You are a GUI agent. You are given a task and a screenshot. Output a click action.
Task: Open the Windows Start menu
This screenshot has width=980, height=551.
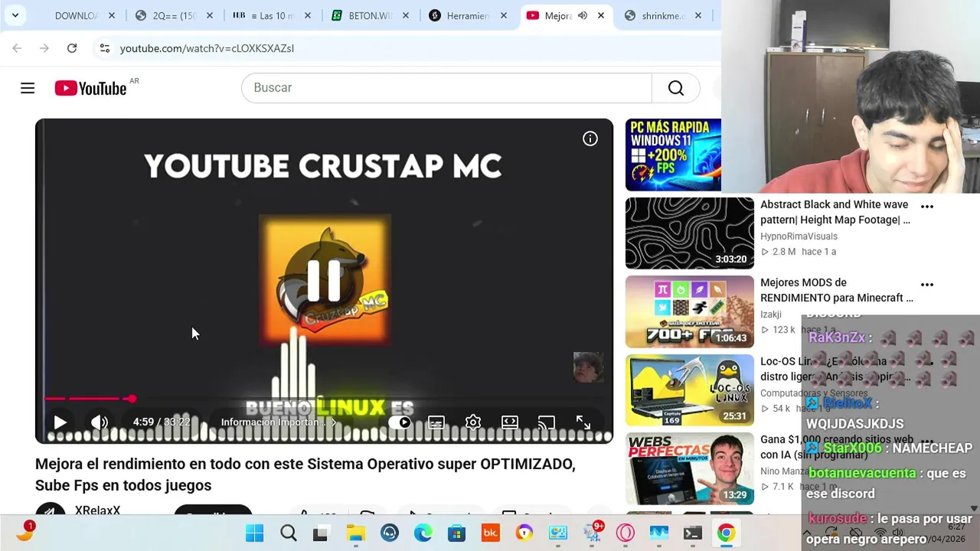(x=254, y=533)
